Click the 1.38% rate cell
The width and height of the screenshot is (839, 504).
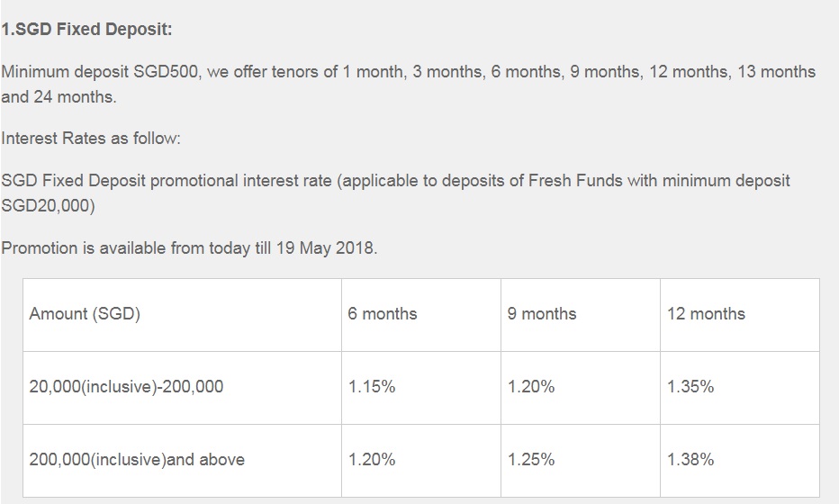(x=690, y=460)
